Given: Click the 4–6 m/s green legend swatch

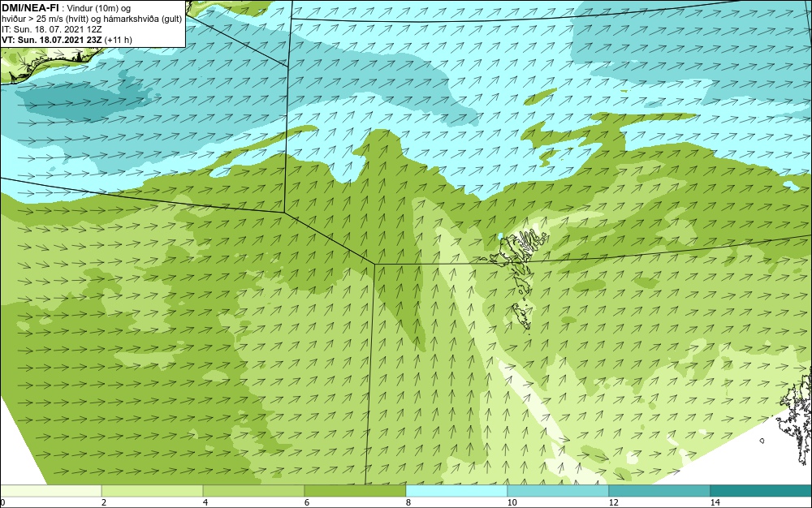Looking at the screenshot, I should tap(253, 491).
